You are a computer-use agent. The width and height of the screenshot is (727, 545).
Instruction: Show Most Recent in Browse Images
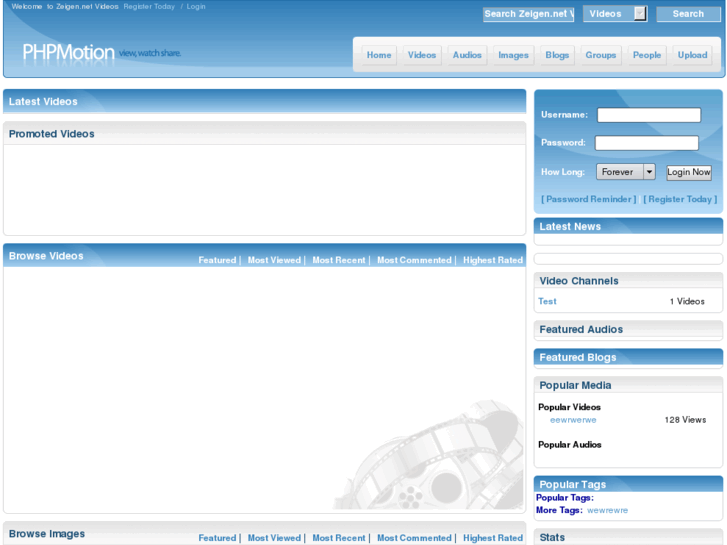338,538
